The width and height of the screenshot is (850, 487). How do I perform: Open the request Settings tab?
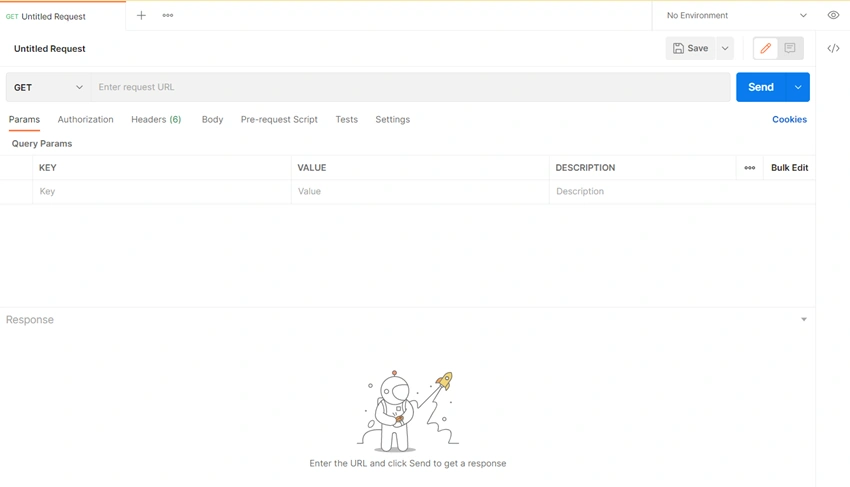pyautogui.click(x=392, y=119)
